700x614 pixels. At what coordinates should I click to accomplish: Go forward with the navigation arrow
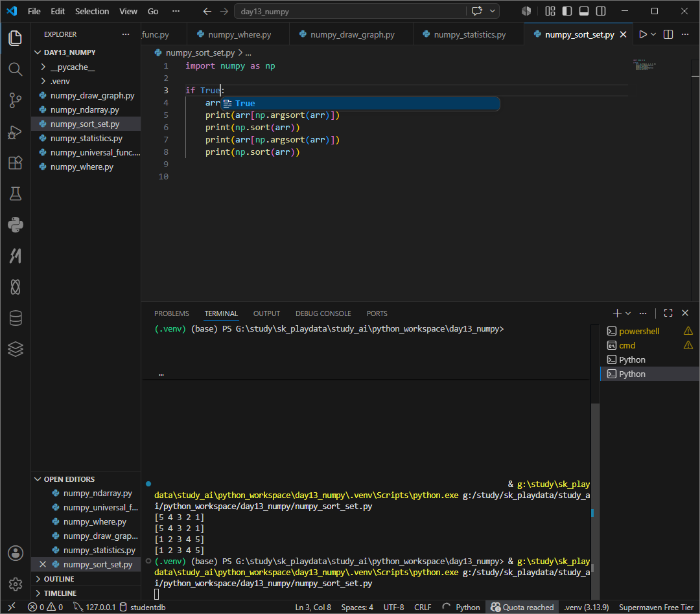tap(224, 11)
